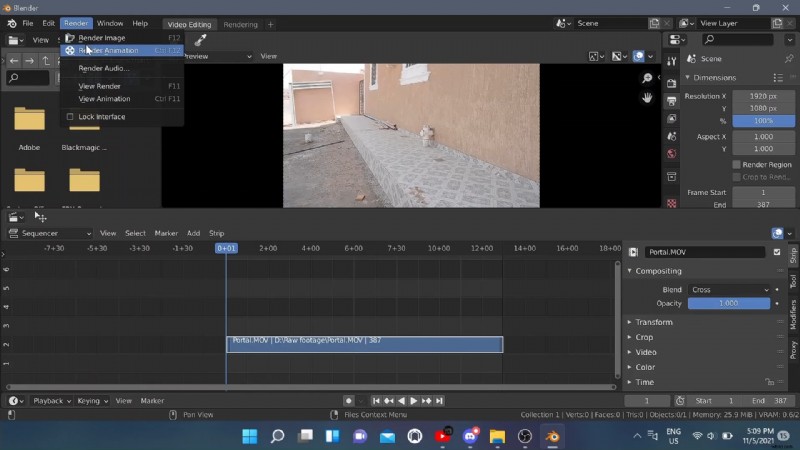
Task: Open sequencer Add menu
Action: [193, 233]
